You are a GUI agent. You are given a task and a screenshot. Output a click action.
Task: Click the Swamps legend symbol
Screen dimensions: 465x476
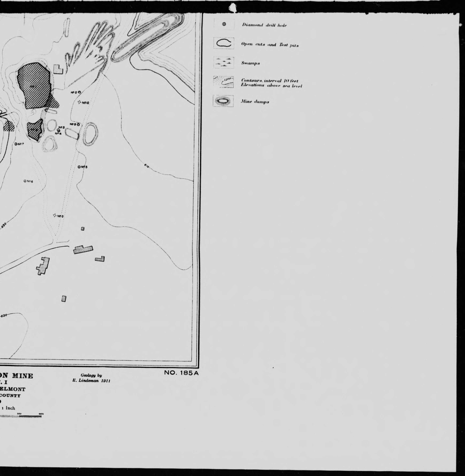[x=224, y=62]
